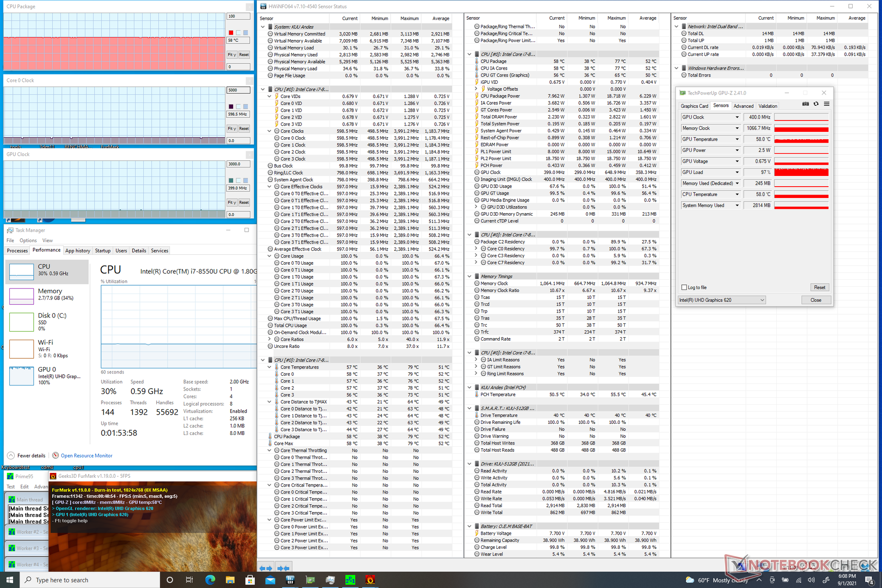The image size is (882, 588).
Task: Open the Memory Clock sensor dropdown
Action: [737, 128]
